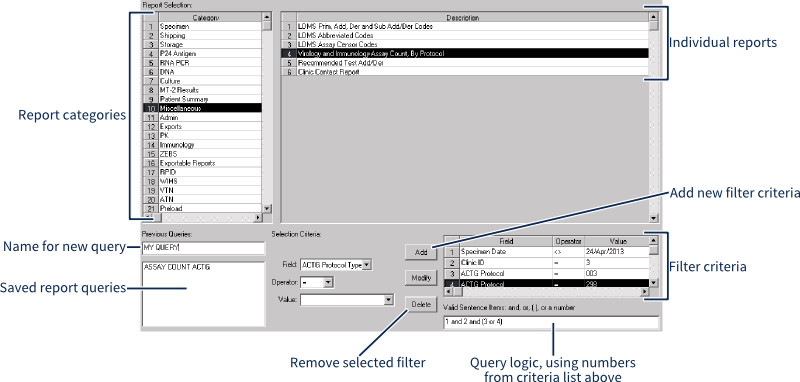The height and width of the screenshot is (382, 800).
Task: Click the Category list scroll-down arrow
Action: (267, 209)
